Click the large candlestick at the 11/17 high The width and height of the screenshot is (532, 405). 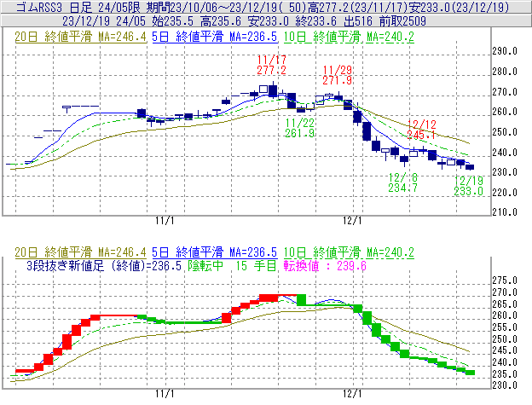tap(273, 90)
